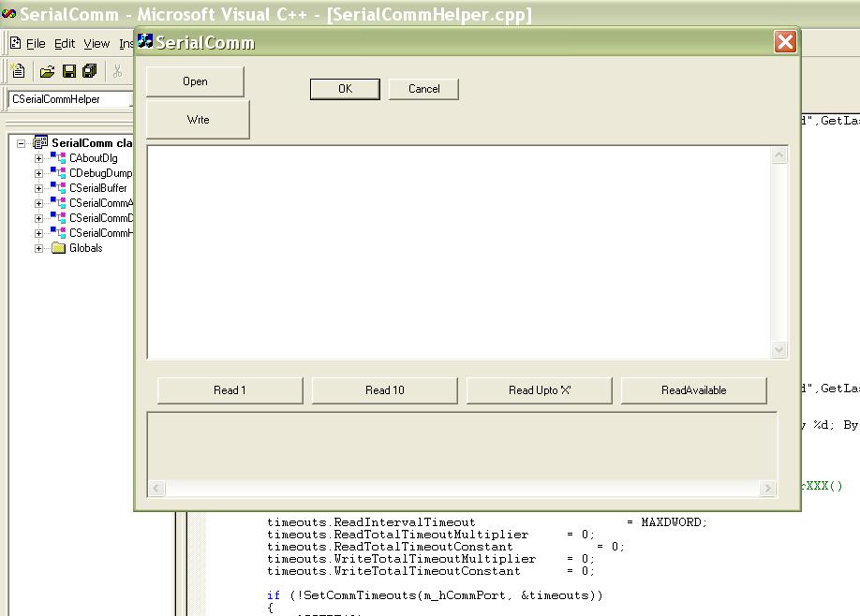860x616 pixels.
Task: Click inside the CSerialCommHelper class combo box
Action: 69,99
